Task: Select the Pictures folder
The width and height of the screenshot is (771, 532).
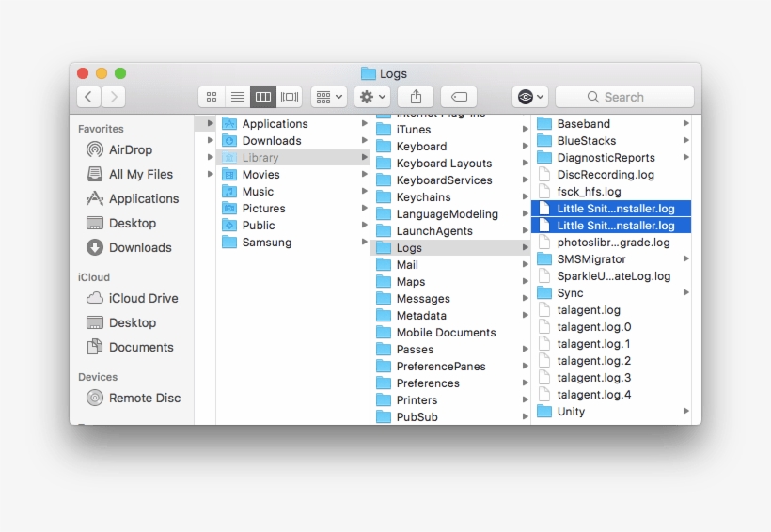Action: [x=293, y=209]
